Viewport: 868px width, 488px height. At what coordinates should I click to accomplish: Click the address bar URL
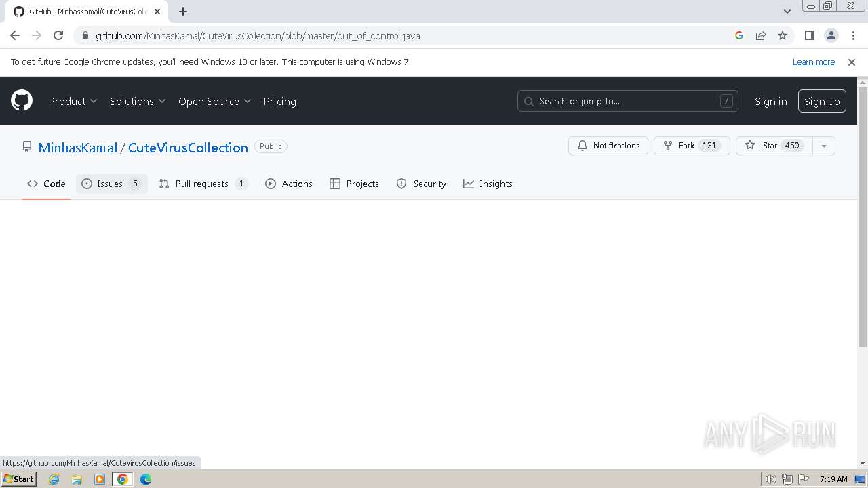coord(258,35)
